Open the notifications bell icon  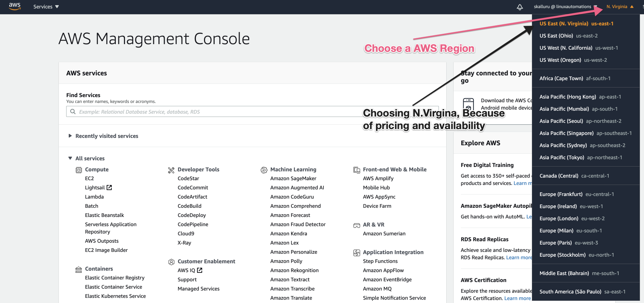click(x=520, y=7)
